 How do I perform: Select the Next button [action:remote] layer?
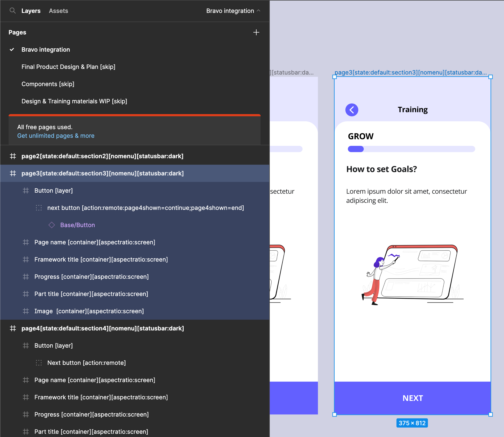(135, 363)
